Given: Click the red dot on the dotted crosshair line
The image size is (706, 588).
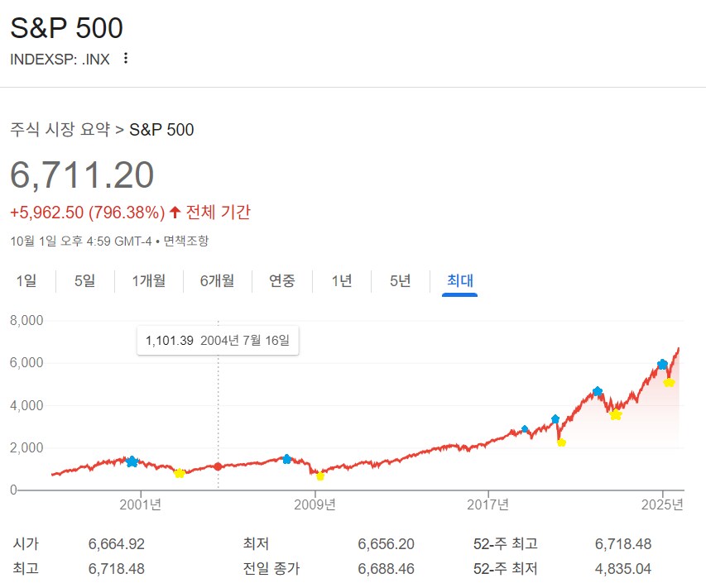Looking at the screenshot, I should point(218,466).
